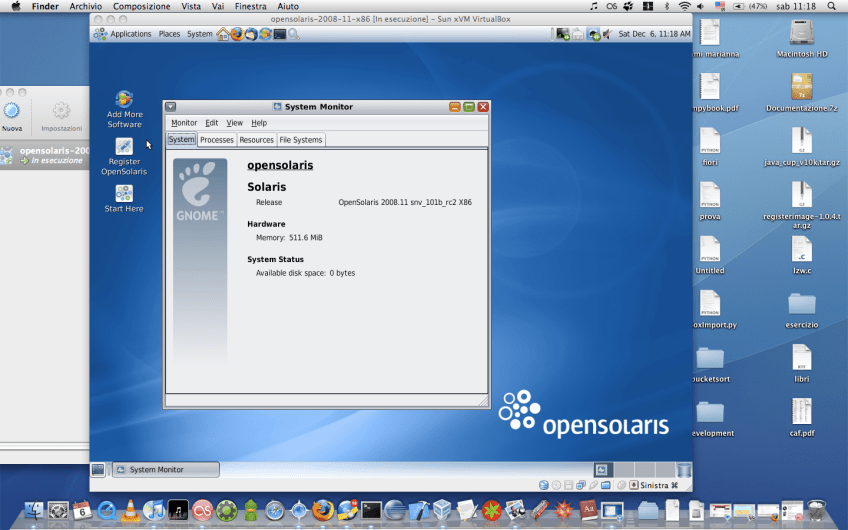Open the Monitor menu in System Monitor
The height and width of the screenshot is (530, 848).
184,123
